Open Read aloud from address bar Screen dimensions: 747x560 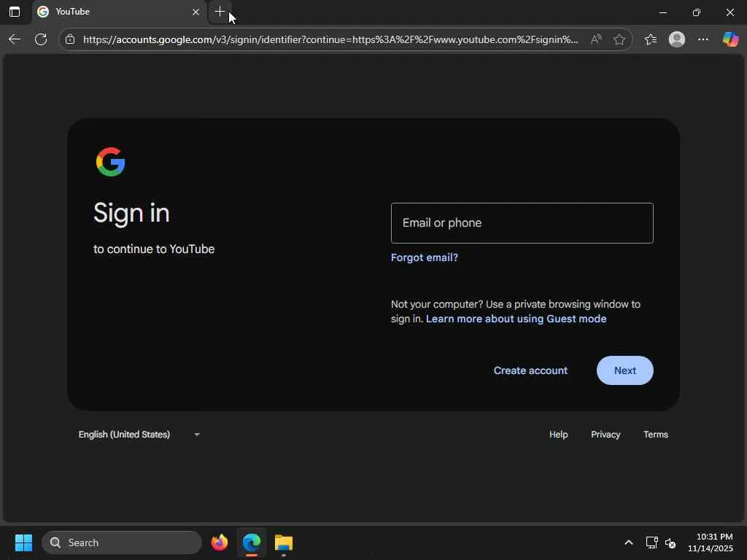[x=595, y=39]
